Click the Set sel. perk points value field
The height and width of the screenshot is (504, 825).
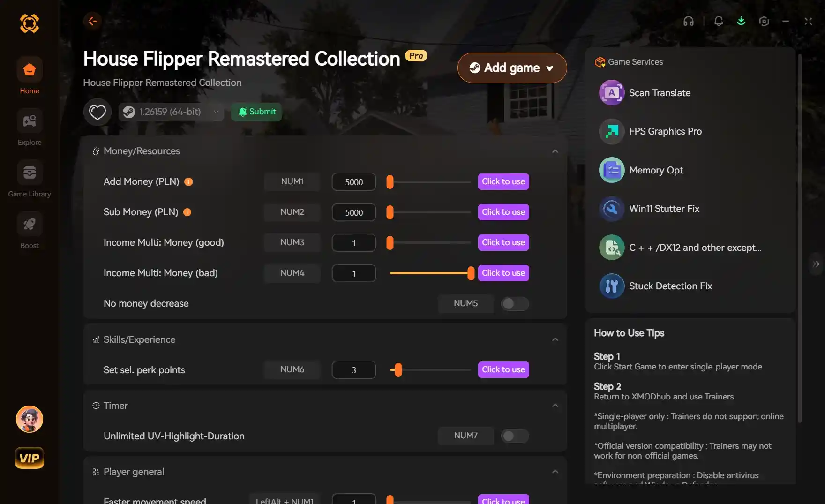[354, 370]
